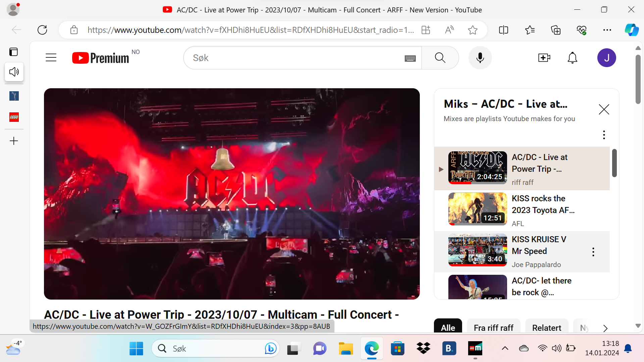Select the "Relatert" filter chip
The width and height of the screenshot is (644, 362).
tap(546, 328)
